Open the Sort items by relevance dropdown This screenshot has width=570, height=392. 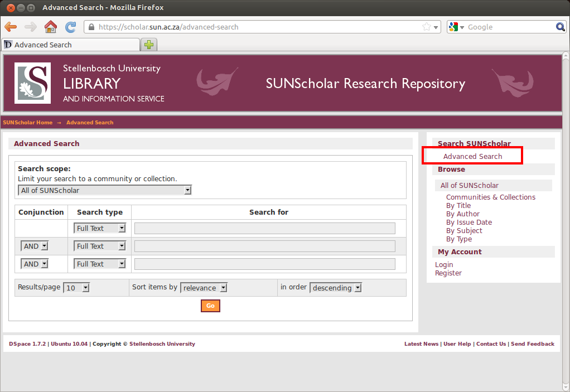[x=204, y=288]
